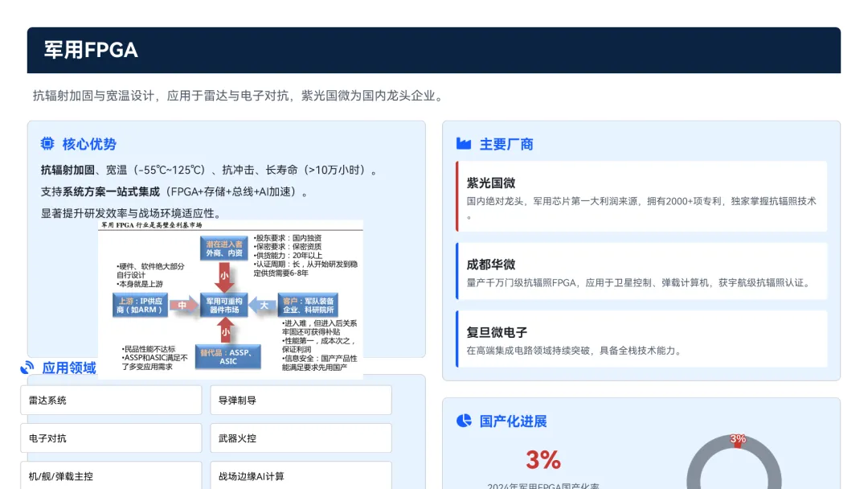Click the 电子对抗 application box
Image resolution: width=868 pixels, height=489 pixels.
tap(111, 438)
